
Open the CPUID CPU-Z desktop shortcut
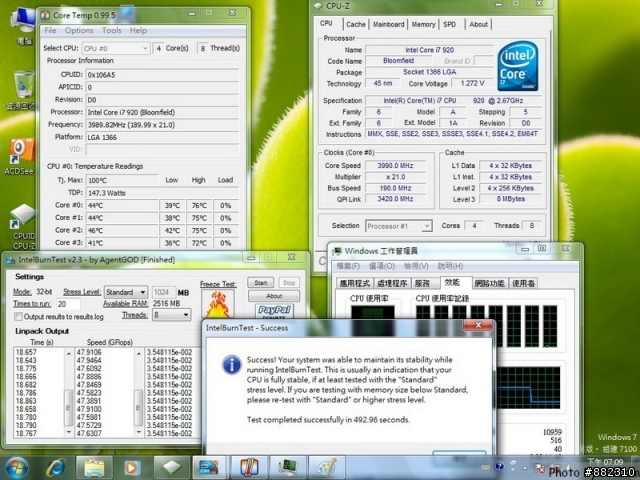(x=22, y=227)
